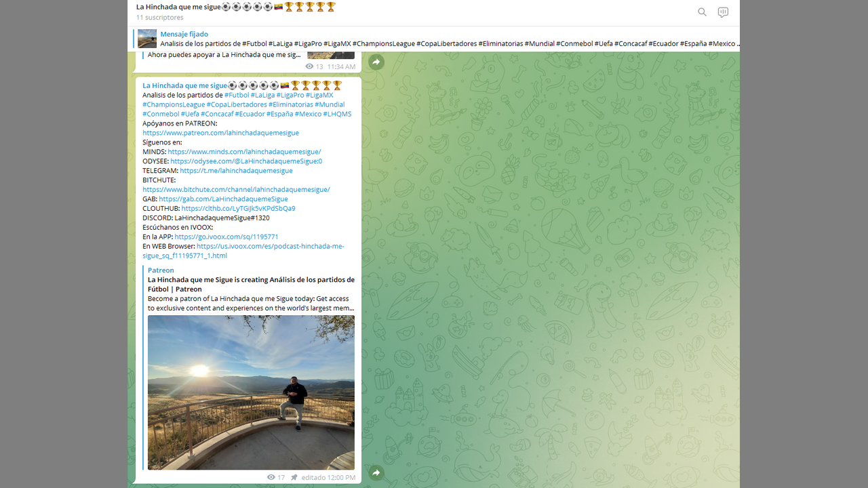Open the Patreon link for lahinchadaquemesigue

pyautogui.click(x=220, y=133)
